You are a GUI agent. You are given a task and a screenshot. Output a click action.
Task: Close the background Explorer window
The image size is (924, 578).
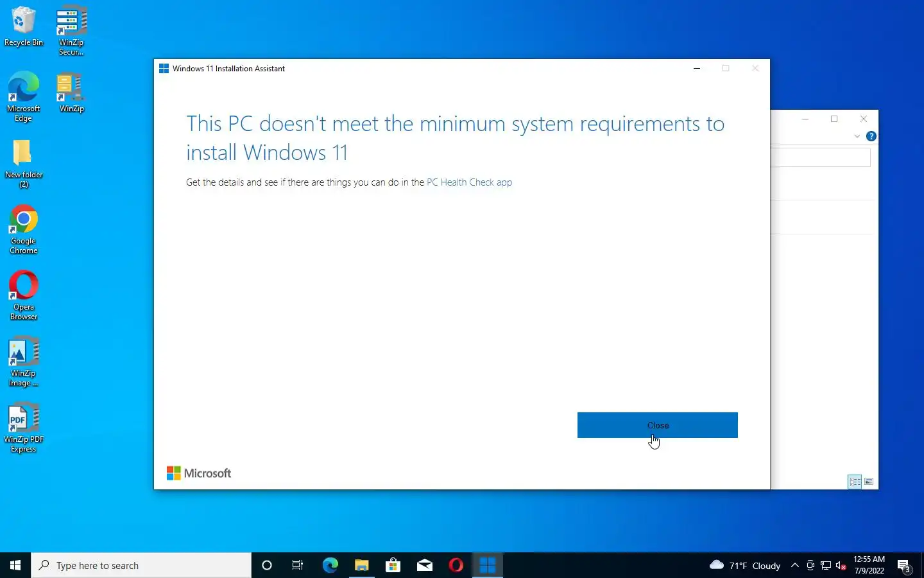[864, 119]
